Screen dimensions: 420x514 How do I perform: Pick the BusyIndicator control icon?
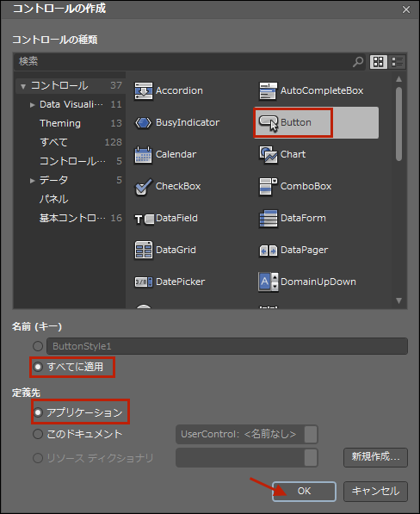coord(143,122)
